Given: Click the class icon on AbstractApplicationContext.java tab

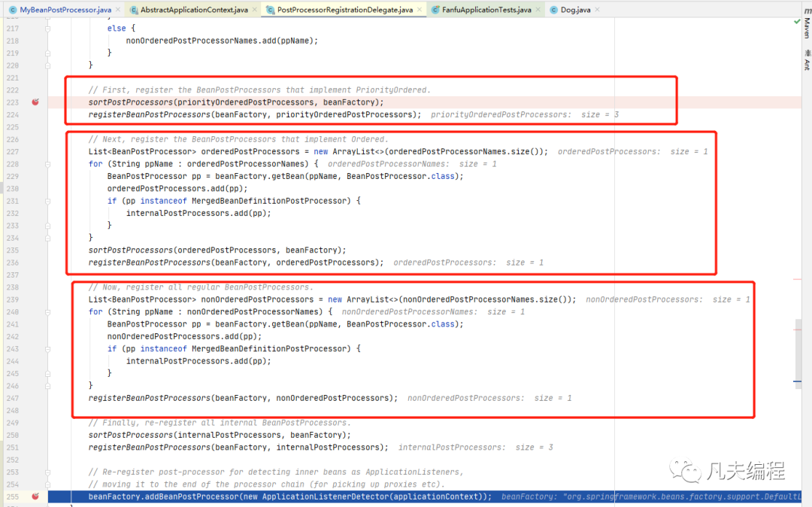Looking at the screenshot, I should [x=134, y=9].
